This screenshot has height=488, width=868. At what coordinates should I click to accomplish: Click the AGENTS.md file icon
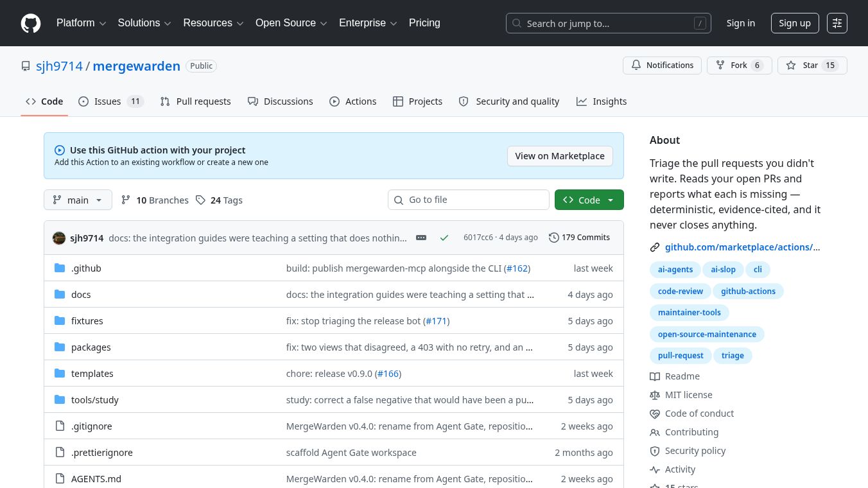[60, 479]
